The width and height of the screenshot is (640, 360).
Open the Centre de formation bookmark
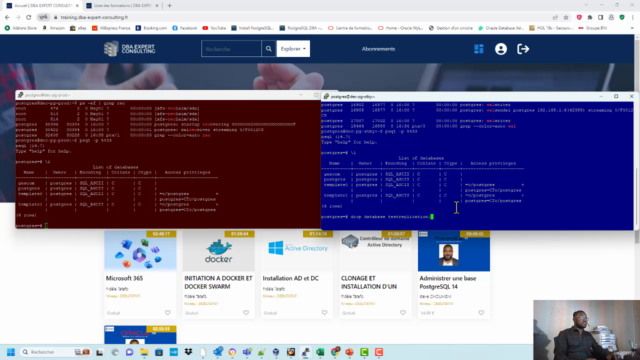(x=350, y=28)
